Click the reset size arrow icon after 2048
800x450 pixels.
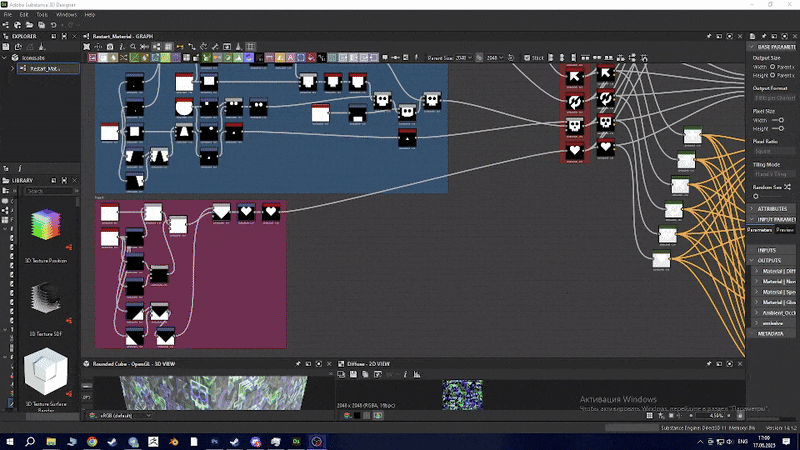pyautogui.click(x=511, y=58)
